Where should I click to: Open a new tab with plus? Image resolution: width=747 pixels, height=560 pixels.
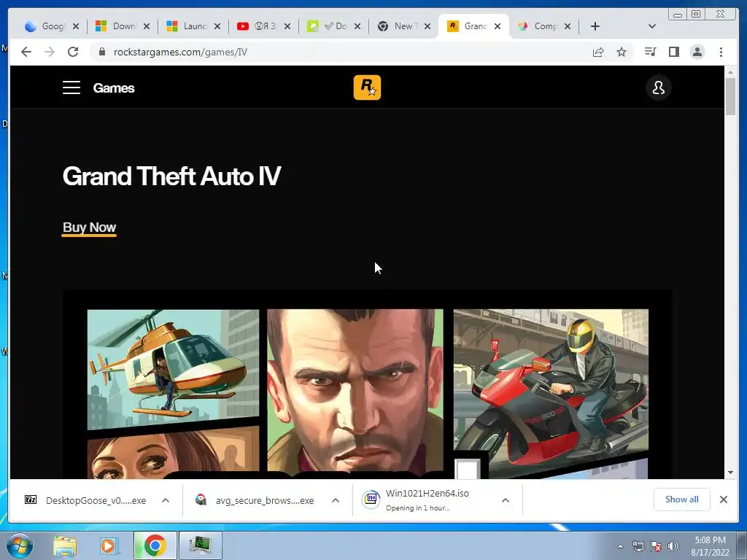(595, 26)
